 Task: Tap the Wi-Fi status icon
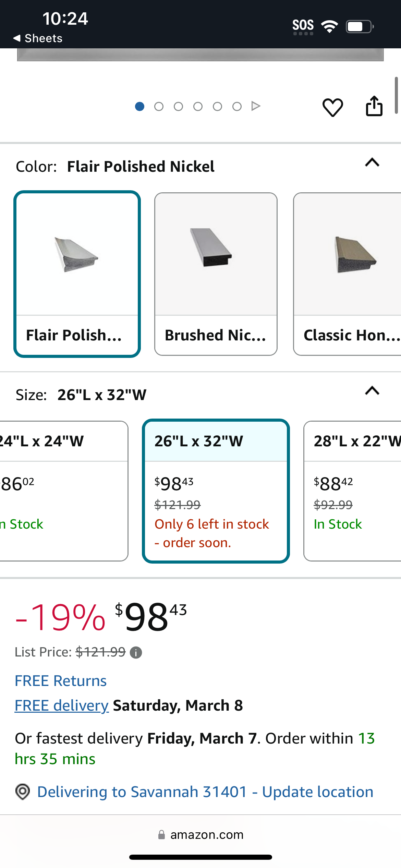pos(329,26)
